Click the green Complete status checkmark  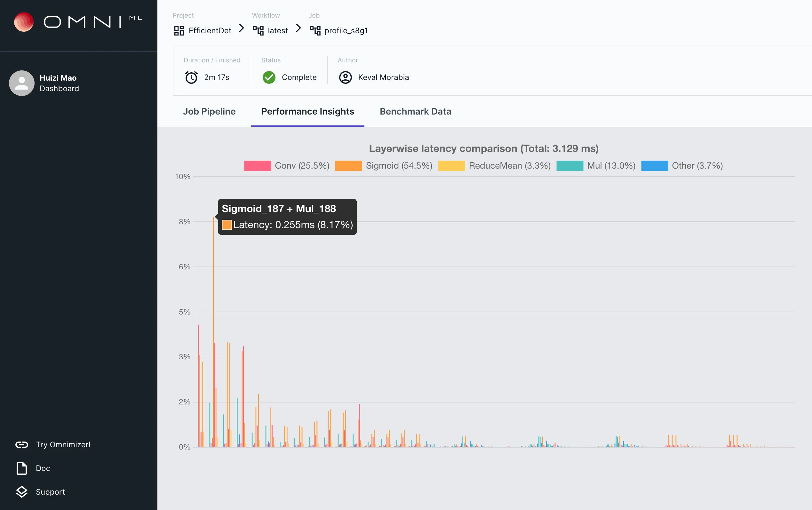pos(269,77)
